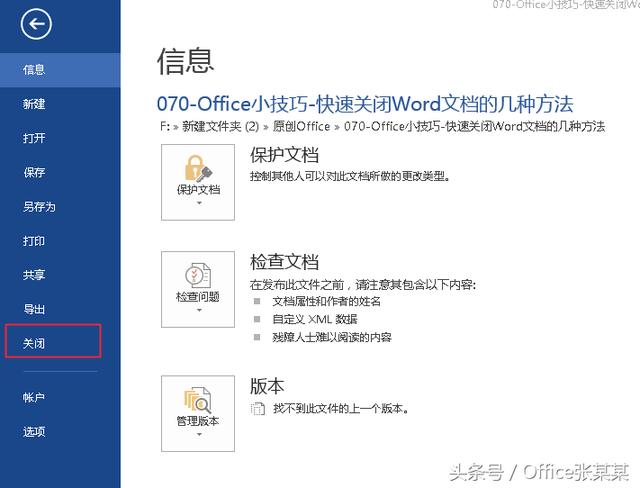Click the 自定义 XML 数据 list entry
The image size is (640, 488).
[x=315, y=319]
